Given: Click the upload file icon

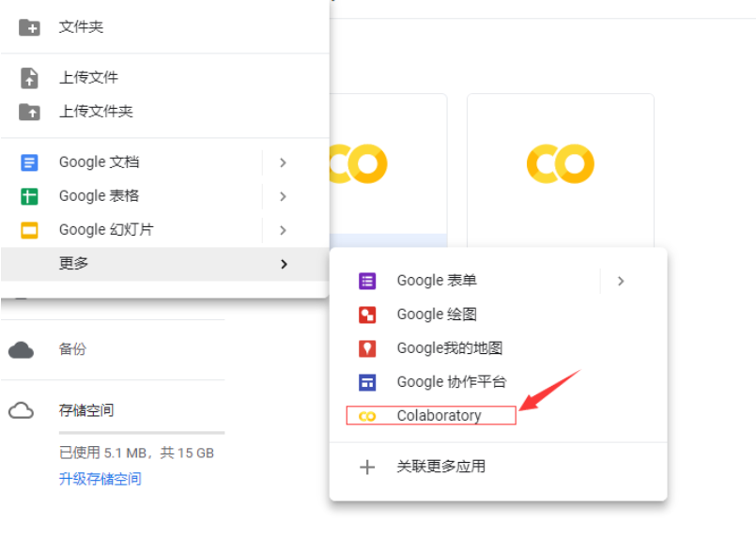Looking at the screenshot, I should (29, 78).
